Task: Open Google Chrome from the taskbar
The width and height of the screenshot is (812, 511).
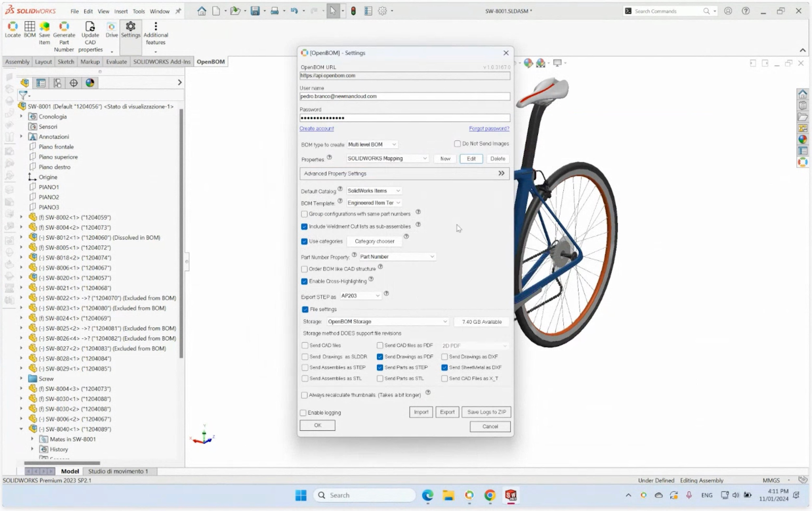Action: tap(490, 495)
